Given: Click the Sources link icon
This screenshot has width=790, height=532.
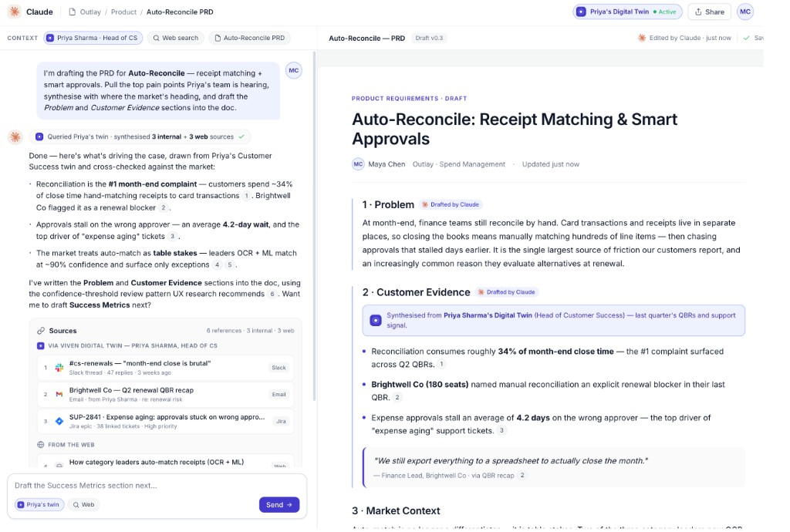Looking at the screenshot, I should [x=41, y=331].
